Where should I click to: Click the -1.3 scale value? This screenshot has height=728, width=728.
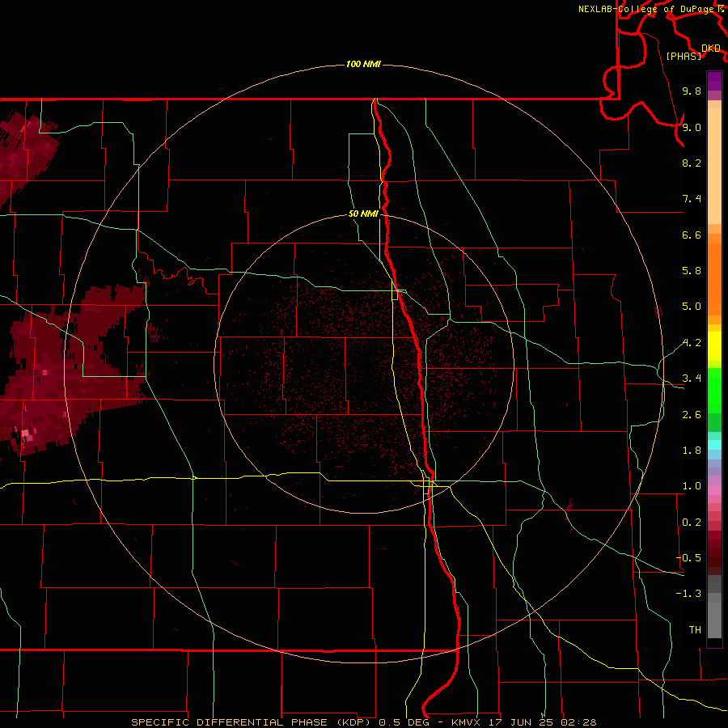pyautogui.click(x=688, y=594)
